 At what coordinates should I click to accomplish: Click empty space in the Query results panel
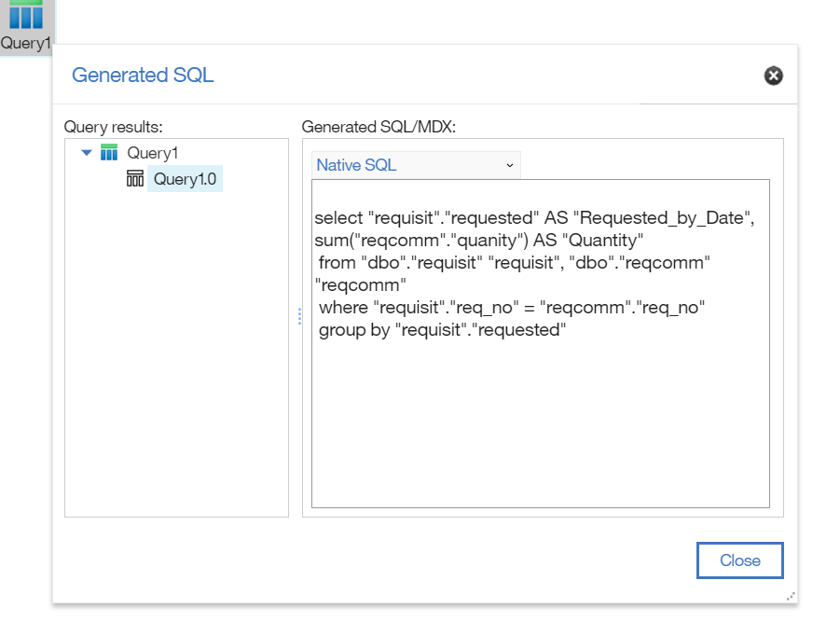[x=176, y=373]
